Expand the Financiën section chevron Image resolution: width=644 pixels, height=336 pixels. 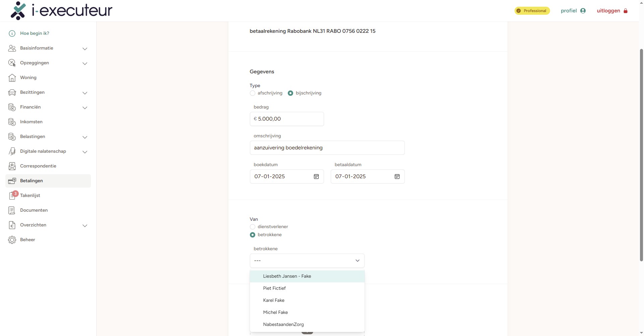[x=85, y=108]
